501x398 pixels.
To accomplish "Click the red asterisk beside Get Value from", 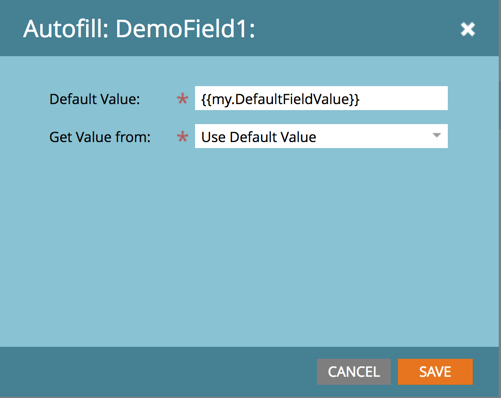I will tap(182, 137).
